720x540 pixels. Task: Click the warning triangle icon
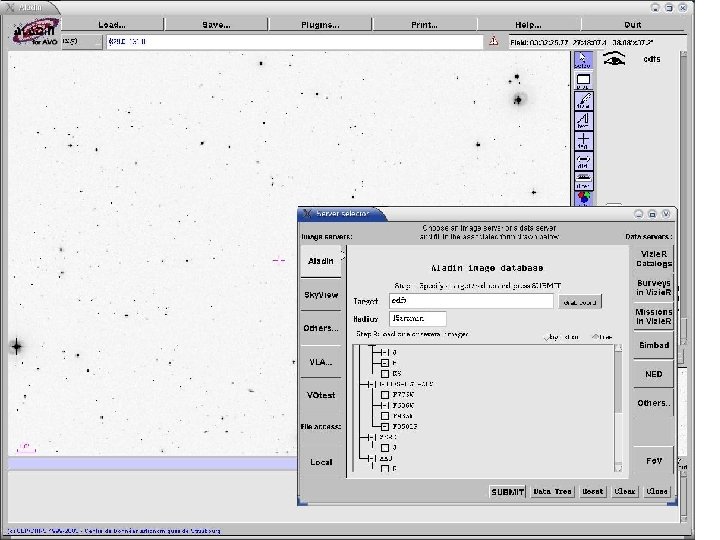494,41
